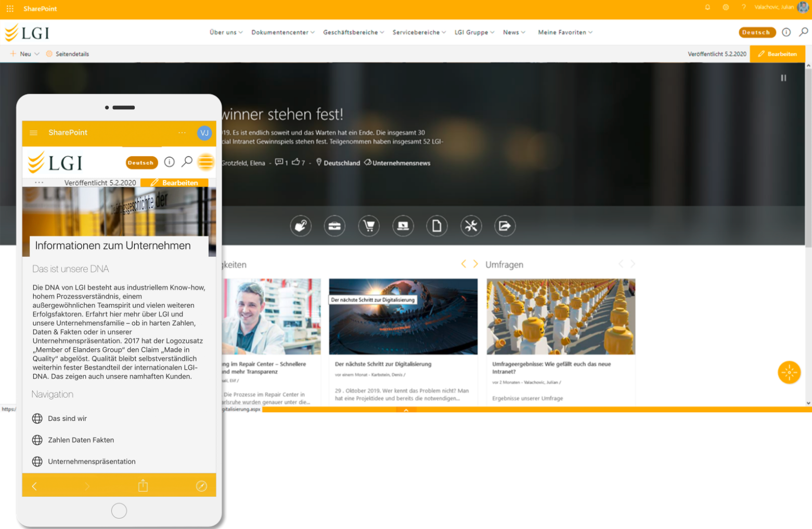Expand the Geschäftsbereiche menu
Viewport: 812px width, 529px height.
coord(354,32)
